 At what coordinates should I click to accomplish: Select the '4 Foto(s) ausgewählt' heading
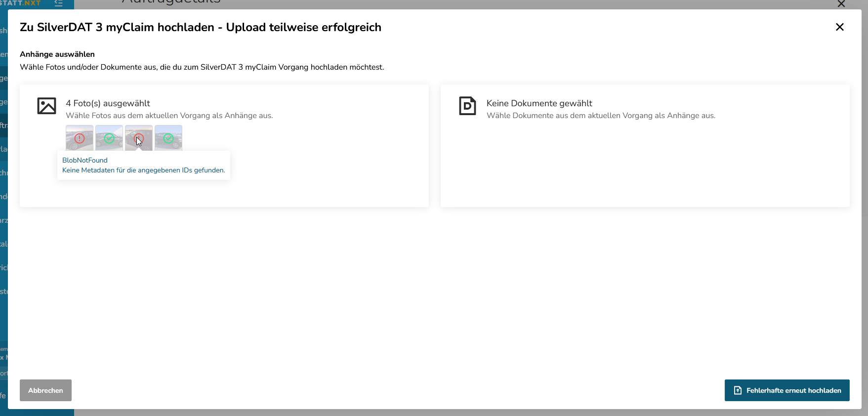coord(108,103)
